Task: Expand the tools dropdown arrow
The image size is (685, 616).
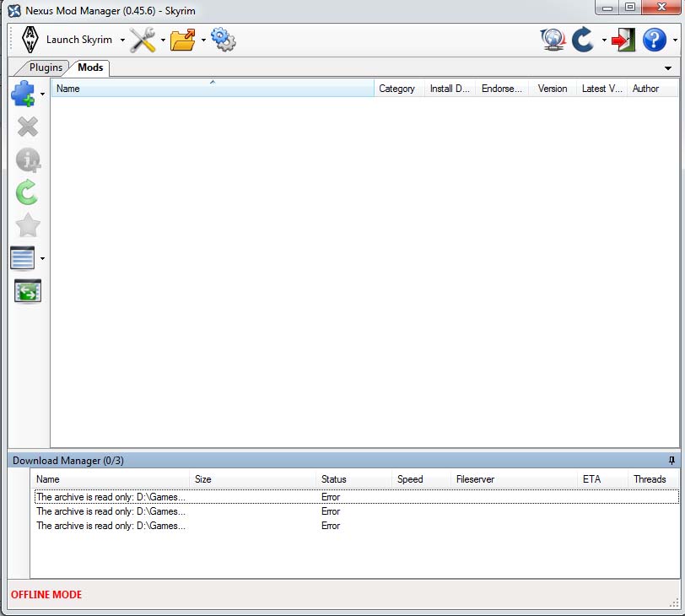Action: click(163, 41)
